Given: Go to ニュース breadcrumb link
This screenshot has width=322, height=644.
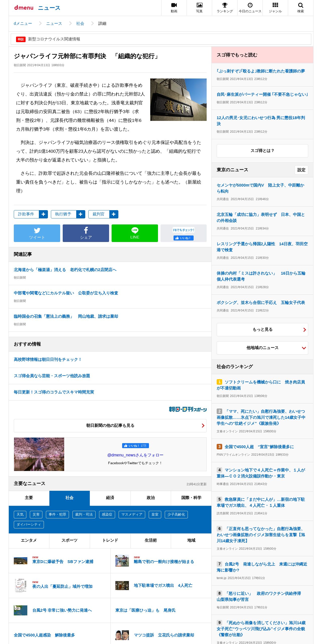Looking at the screenshot, I should 54,24.
